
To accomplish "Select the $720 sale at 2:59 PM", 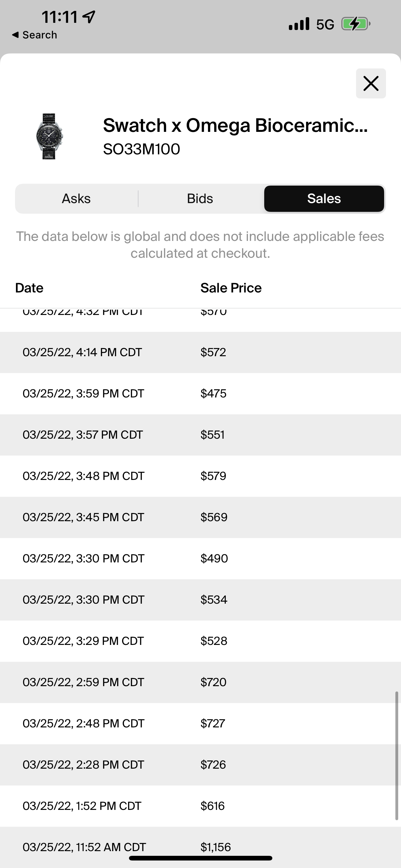I will (x=200, y=682).
